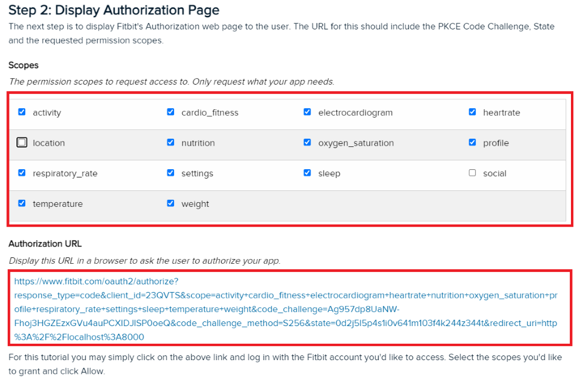This screenshot has height=386, width=588.
Task: Click the 'electrocardiogram' scope label
Action: (x=355, y=113)
